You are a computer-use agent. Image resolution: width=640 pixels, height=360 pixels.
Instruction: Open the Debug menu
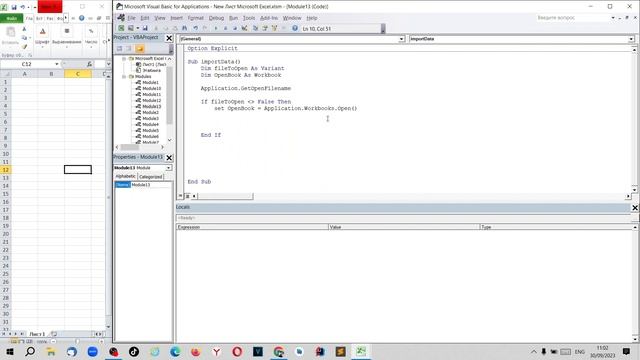[216, 18]
